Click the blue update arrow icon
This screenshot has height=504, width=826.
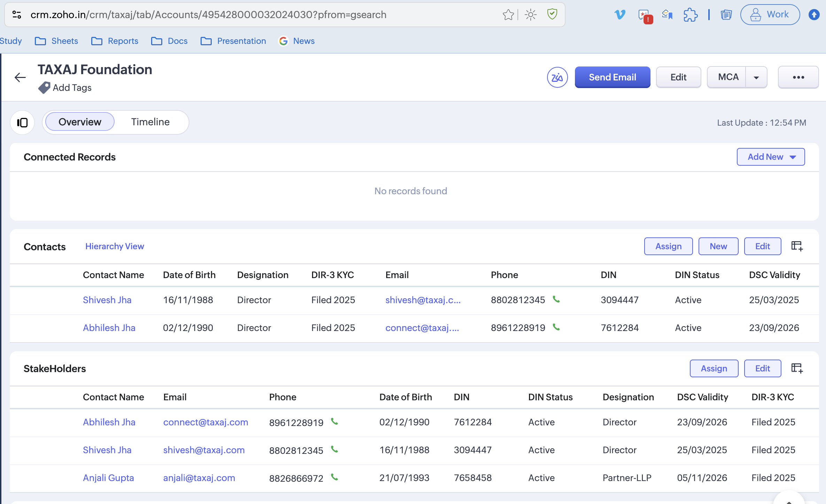click(x=814, y=15)
